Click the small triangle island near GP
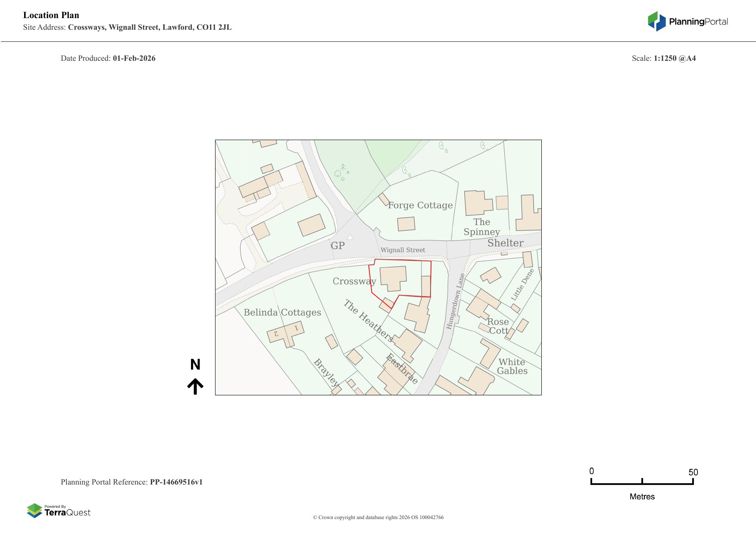This screenshot has height=535, width=756. tap(350, 237)
